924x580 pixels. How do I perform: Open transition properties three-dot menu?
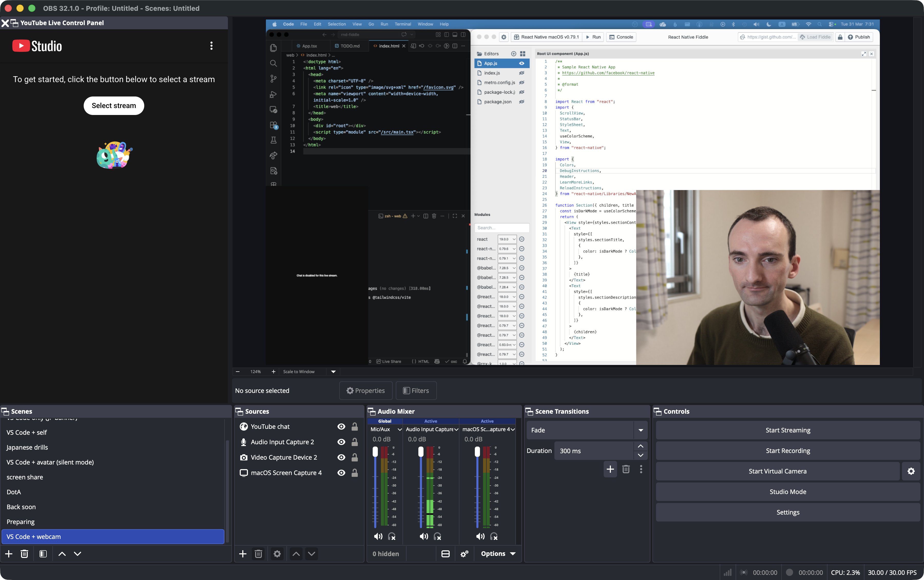tap(641, 469)
